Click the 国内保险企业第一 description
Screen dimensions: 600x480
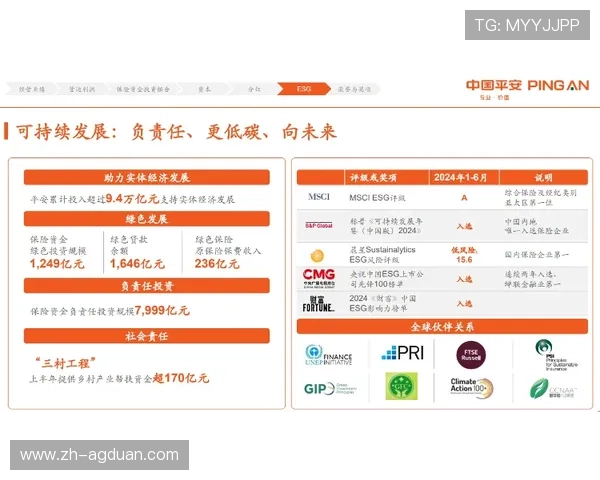click(536, 255)
